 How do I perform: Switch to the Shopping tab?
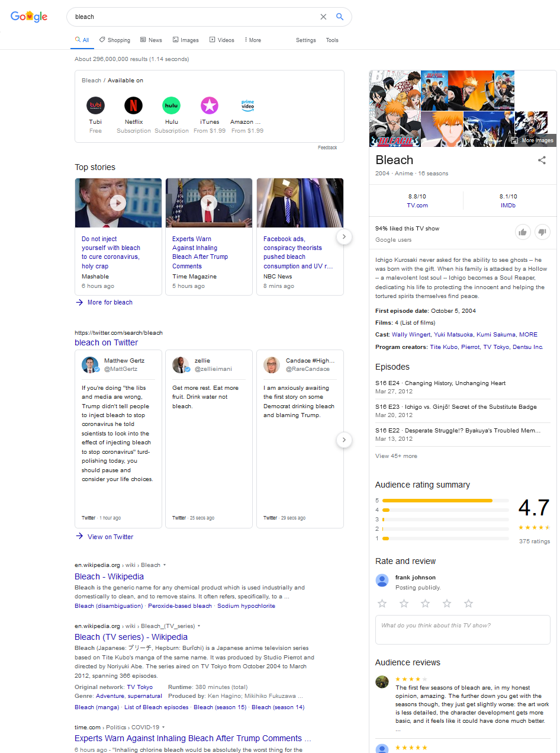115,40
